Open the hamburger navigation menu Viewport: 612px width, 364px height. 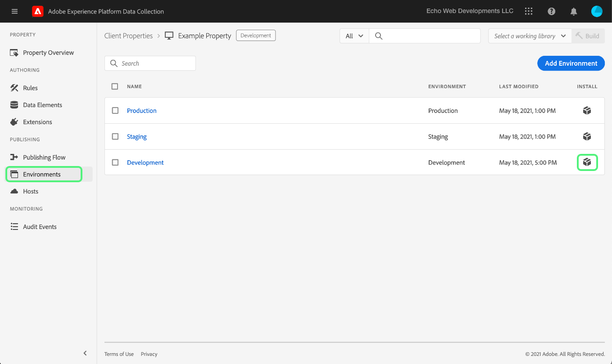(14, 11)
